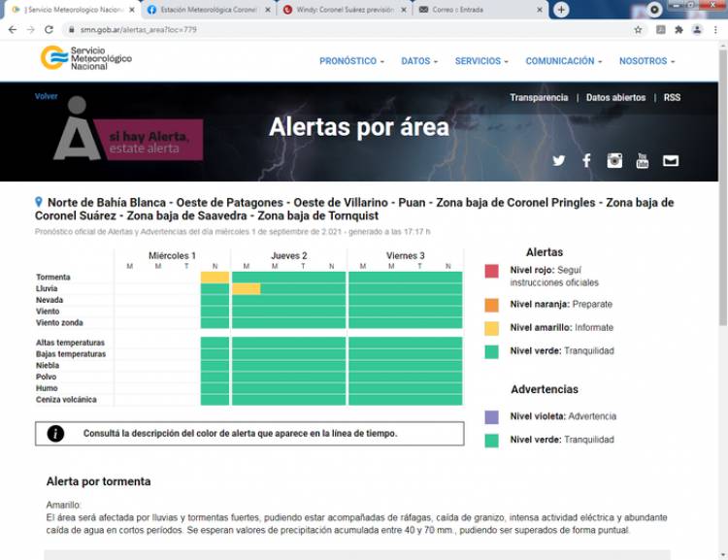Image resolution: width=728 pixels, height=560 pixels.
Task: Switch to the Correo Entrada tab
Action: [x=480, y=10]
